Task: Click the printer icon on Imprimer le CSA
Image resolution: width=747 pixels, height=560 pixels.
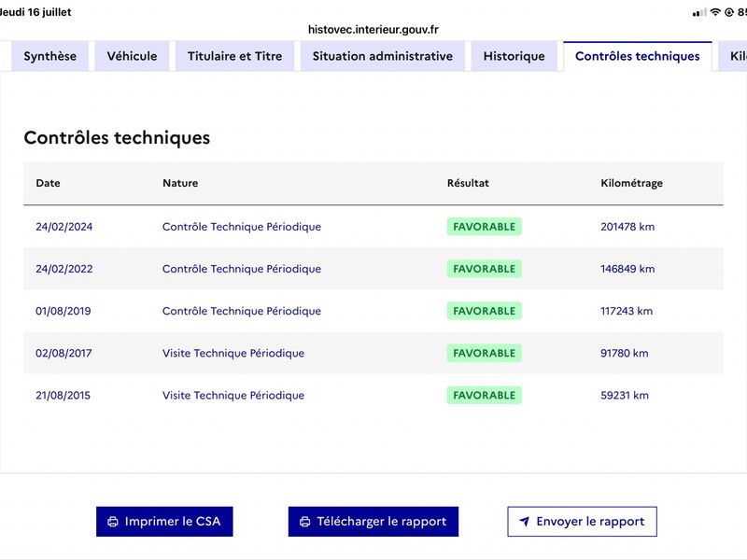Action: pyautogui.click(x=113, y=522)
